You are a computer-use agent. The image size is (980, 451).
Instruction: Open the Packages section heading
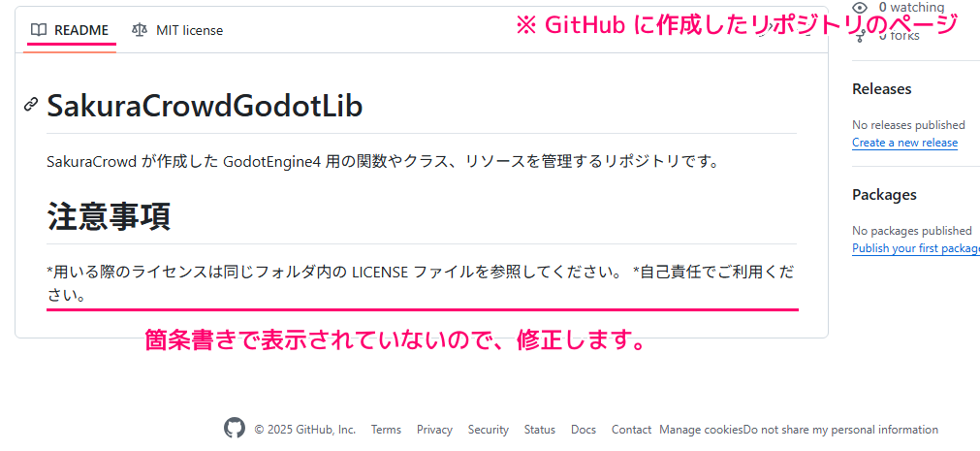click(x=884, y=195)
